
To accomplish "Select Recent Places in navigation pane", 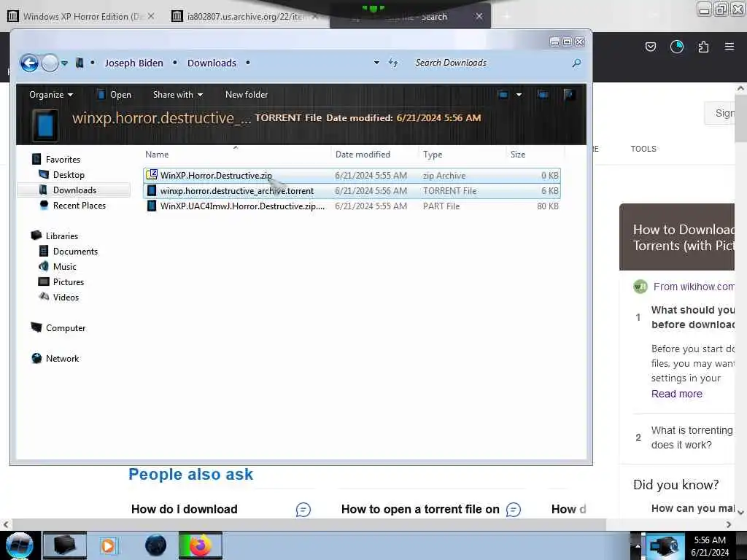I will point(79,205).
